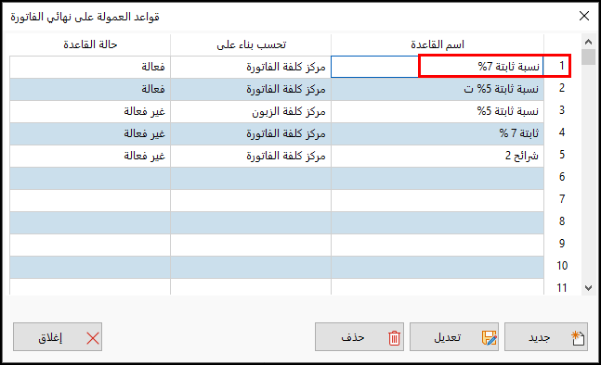
Task: Click row number 4 header
Action: pos(562,133)
